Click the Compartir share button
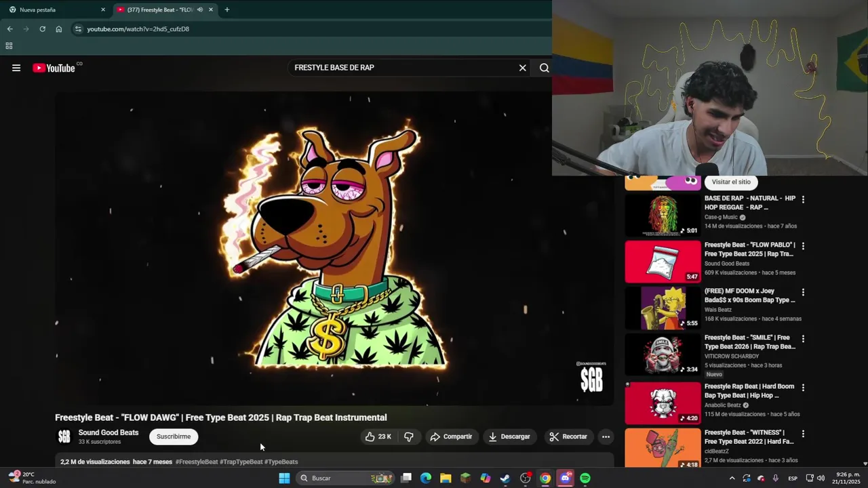The height and width of the screenshot is (488, 868). [x=451, y=436]
